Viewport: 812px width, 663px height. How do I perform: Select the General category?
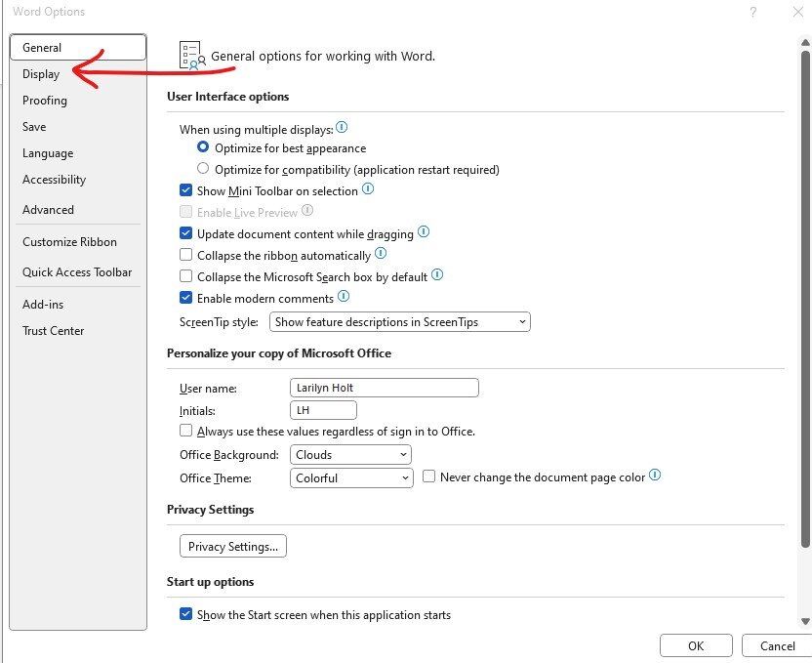pyautogui.click(x=78, y=48)
